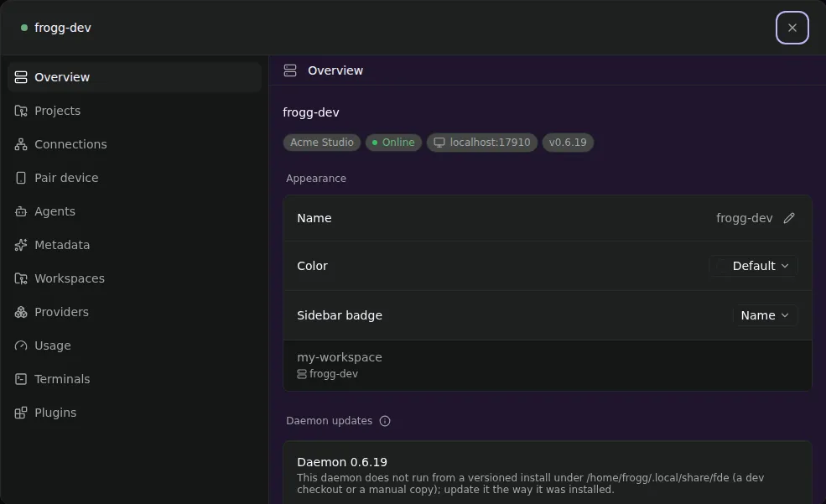Screen dimensions: 826x504
Task: Click the Pair device phone icon
Action: tap(20, 178)
